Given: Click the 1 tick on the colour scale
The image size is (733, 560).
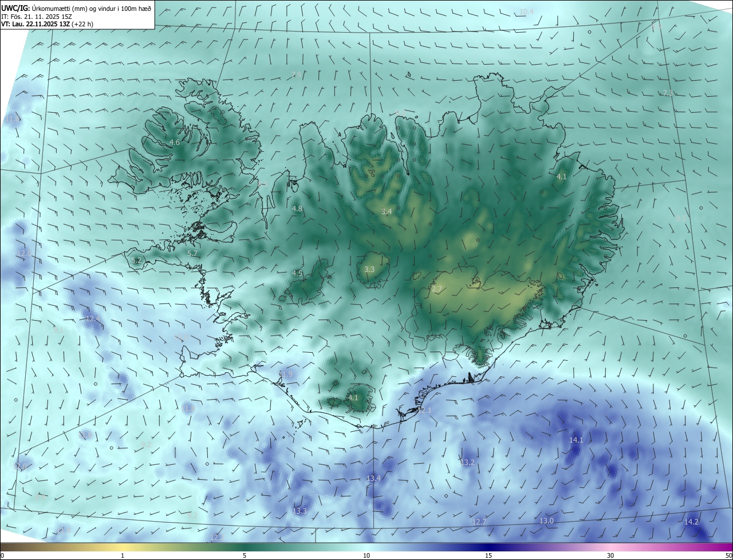Looking at the screenshot, I should (x=123, y=555).
